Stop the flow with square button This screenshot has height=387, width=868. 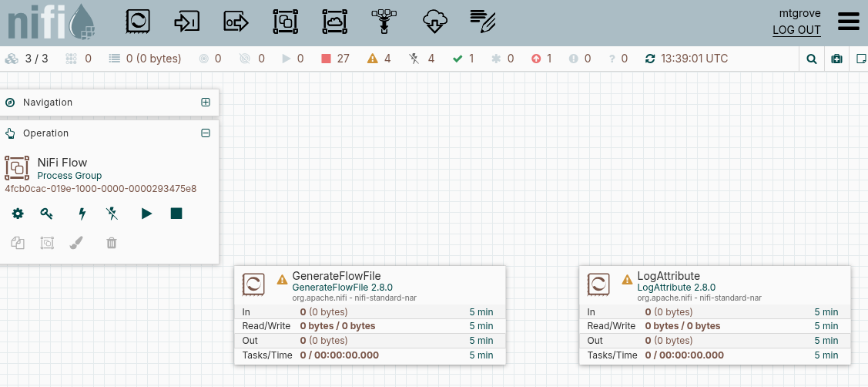tap(176, 214)
